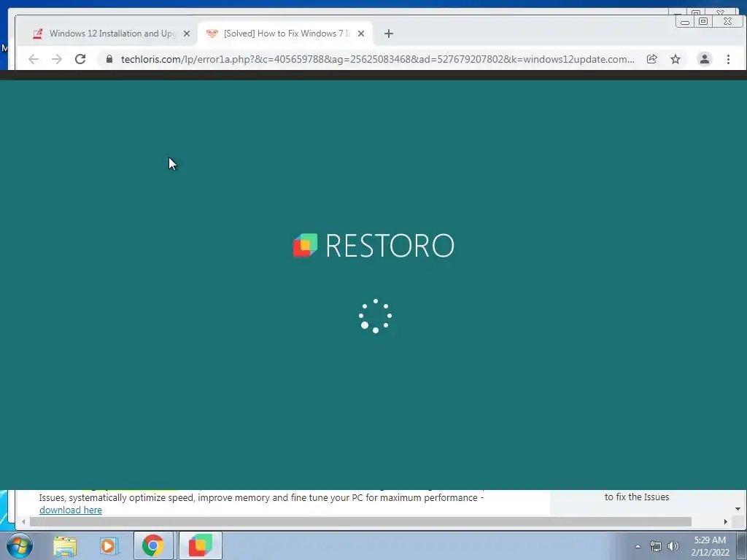Open the Windows Start menu
The image size is (747, 560).
click(20, 545)
